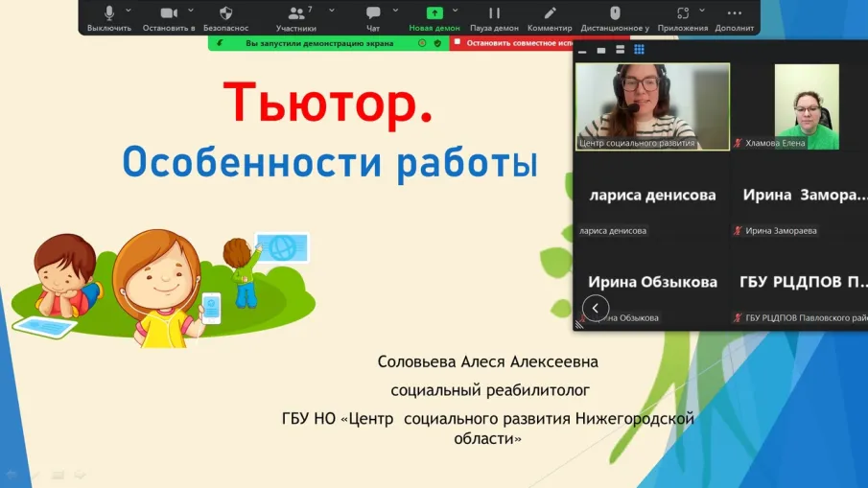Go to previous page of video tiles
Screen dimensions: 868x488
[x=596, y=308]
